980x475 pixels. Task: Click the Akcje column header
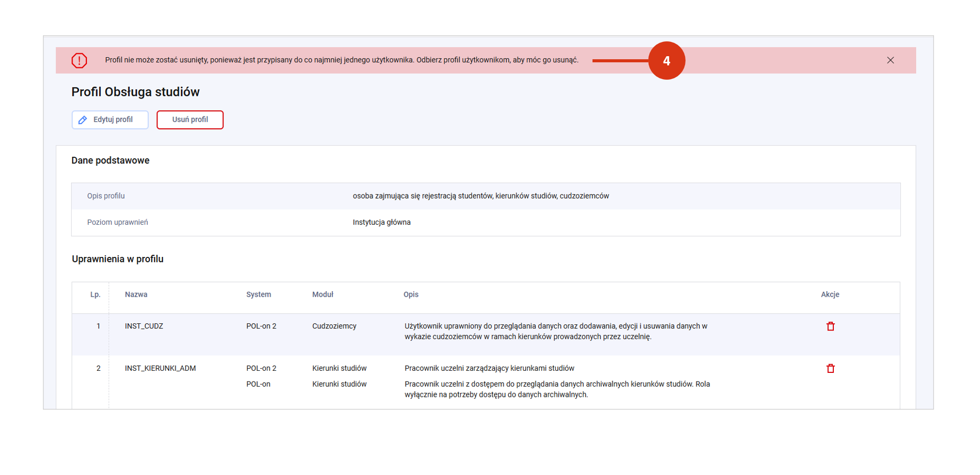tap(830, 294)
